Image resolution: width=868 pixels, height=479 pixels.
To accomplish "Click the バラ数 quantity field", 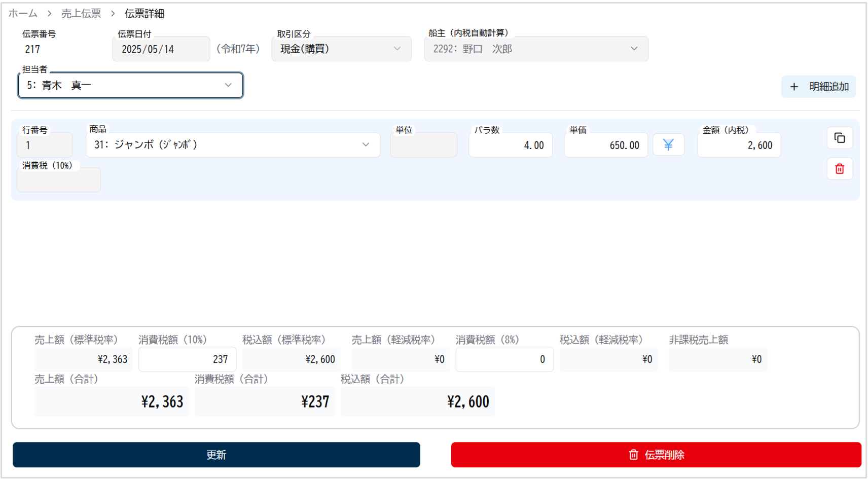I will [x=510, y=145].
